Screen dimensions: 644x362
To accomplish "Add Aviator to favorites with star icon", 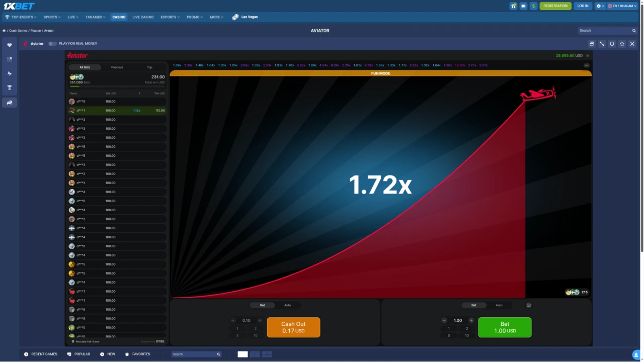I will point(622,44).
